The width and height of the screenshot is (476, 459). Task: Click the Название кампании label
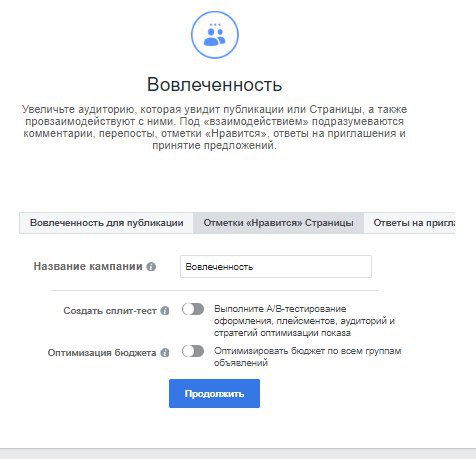pyautogui.click(x=88, y=266)
